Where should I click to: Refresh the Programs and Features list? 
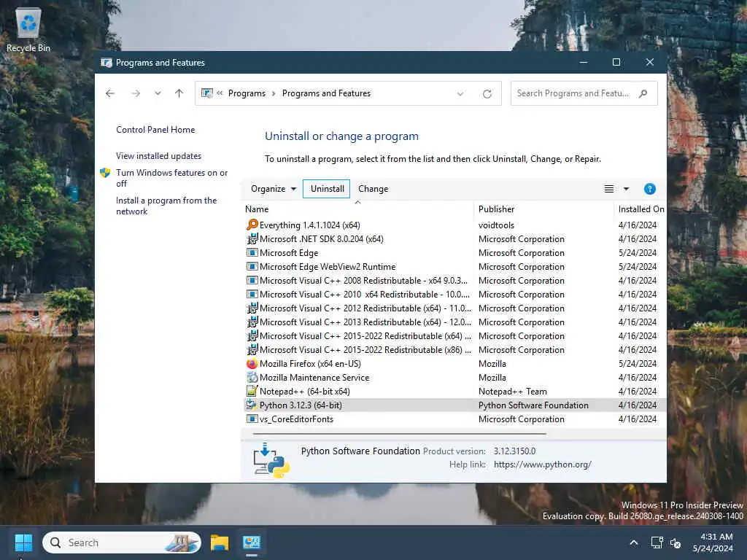click(x=487, y=94)
